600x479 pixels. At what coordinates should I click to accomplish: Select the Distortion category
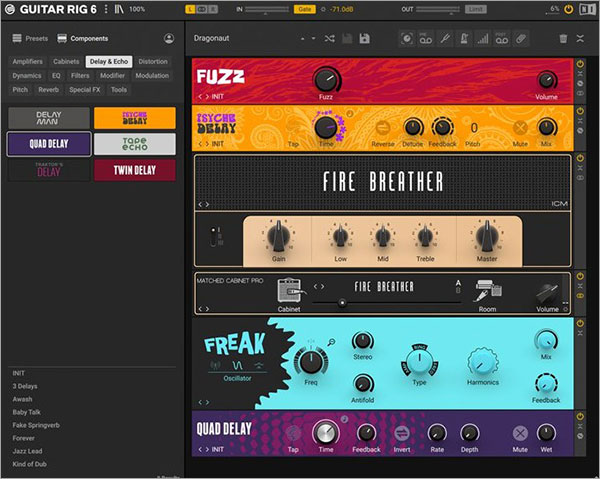point(153,62)
